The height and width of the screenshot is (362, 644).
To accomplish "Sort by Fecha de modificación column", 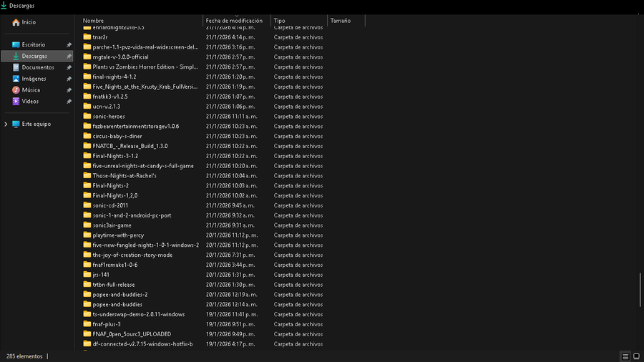I will pos(234,21).
